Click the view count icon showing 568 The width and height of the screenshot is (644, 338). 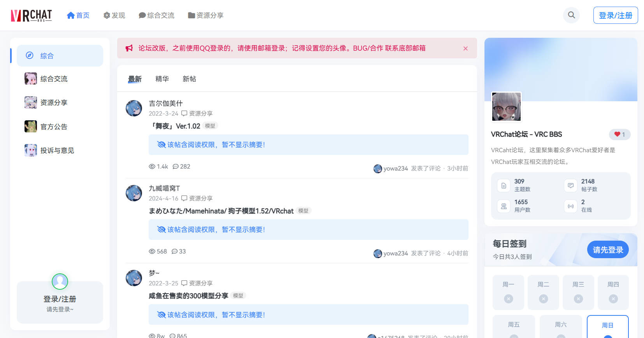152,251
